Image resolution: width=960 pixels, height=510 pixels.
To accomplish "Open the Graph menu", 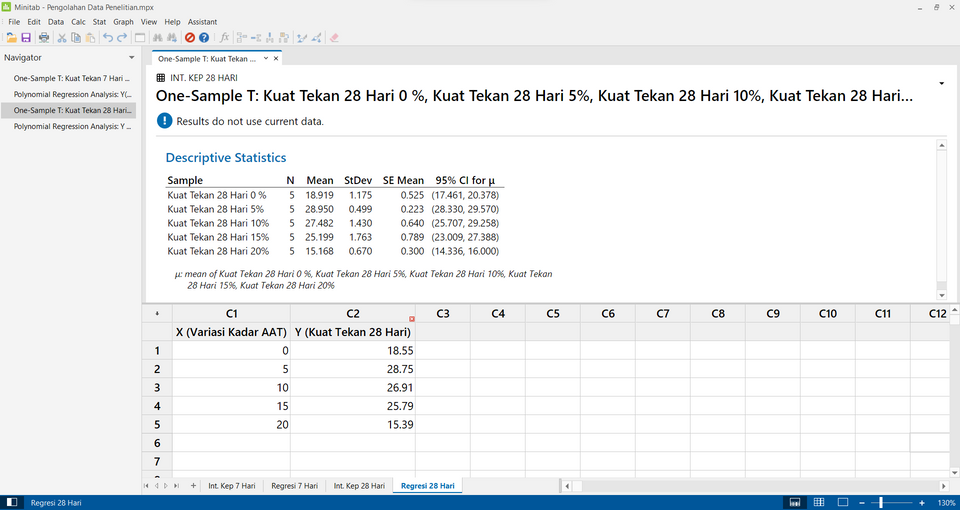I will (124, 21).
